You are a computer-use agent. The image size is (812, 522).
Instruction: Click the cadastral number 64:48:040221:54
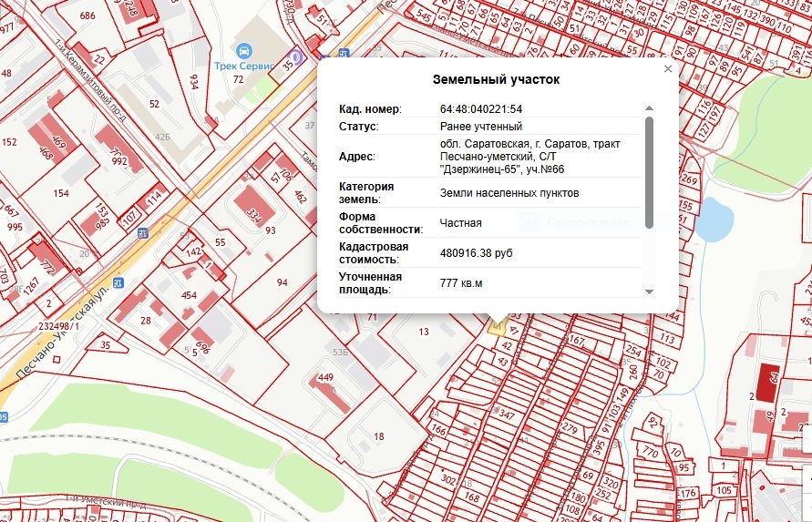coord(480,109)
